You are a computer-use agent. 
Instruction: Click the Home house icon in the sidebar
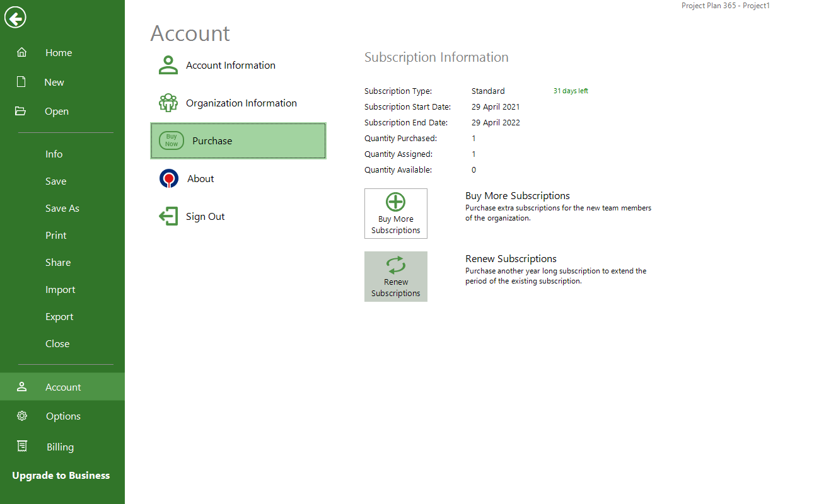click(x=21, y=52)
